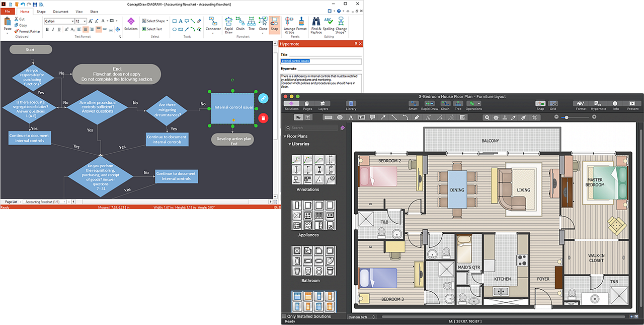Switch to the Shape ribbon tab

41,11
